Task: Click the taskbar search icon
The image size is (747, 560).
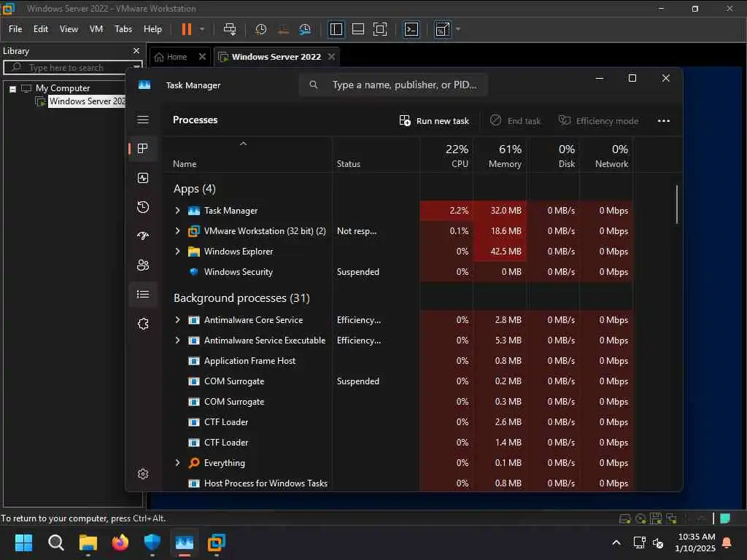Action: [x=55, y=542]
